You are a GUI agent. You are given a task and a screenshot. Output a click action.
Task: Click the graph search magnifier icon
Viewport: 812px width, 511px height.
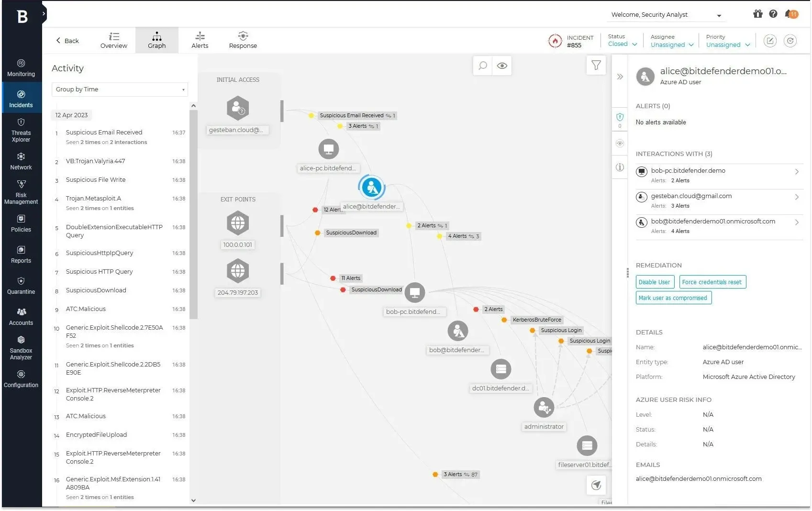pos(483,66)
